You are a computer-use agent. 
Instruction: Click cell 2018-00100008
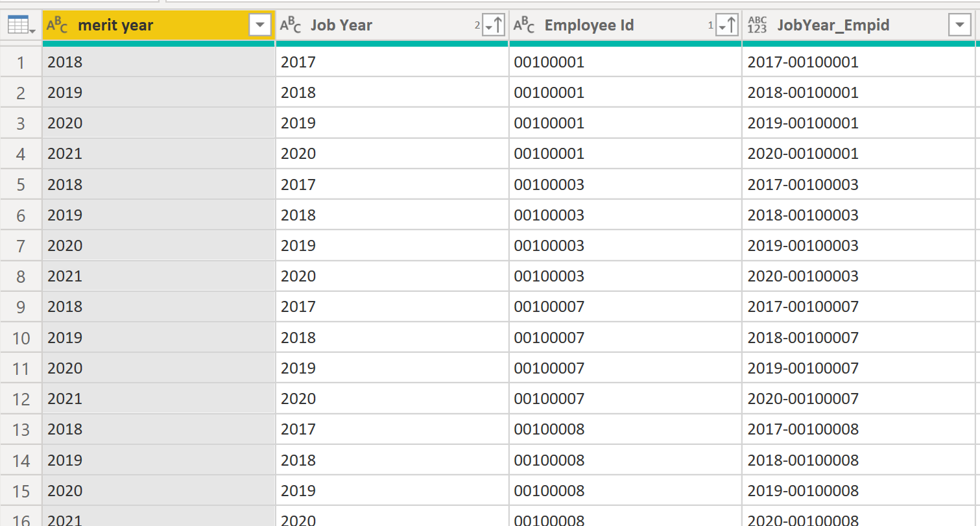(x=859, y=460)
